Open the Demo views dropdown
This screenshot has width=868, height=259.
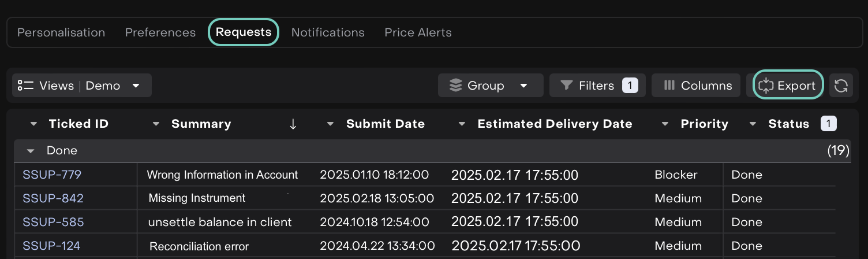tap(136, 86)
